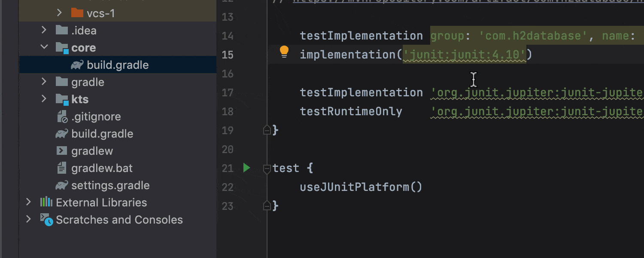Click the Scratches and Consoles icon
Image resolution: width=644 pixels, height=258 pixels.
(x=47, y=219)
